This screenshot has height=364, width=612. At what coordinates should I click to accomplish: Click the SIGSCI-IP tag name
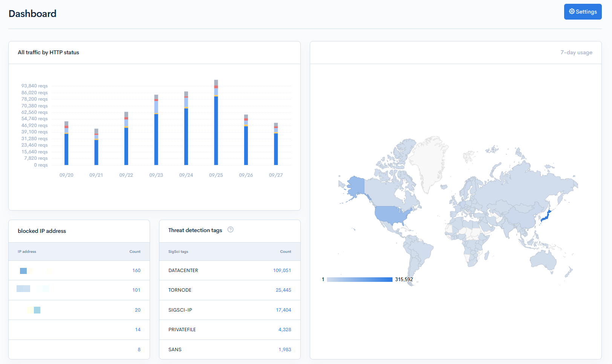click(180, 310)
